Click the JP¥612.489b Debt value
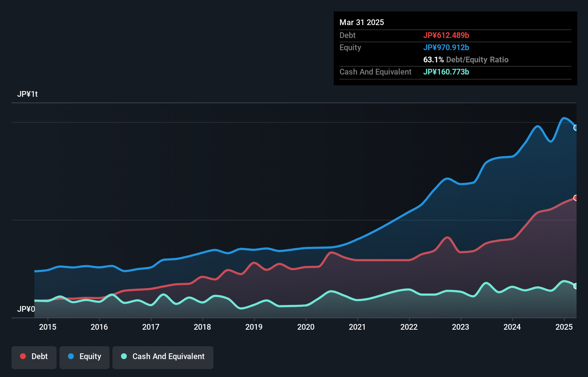Viewport: 588px width, 377px height. point(447,35)
